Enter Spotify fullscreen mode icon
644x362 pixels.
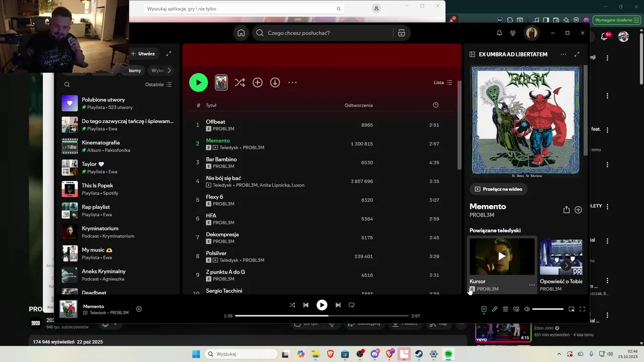(582, 309)
